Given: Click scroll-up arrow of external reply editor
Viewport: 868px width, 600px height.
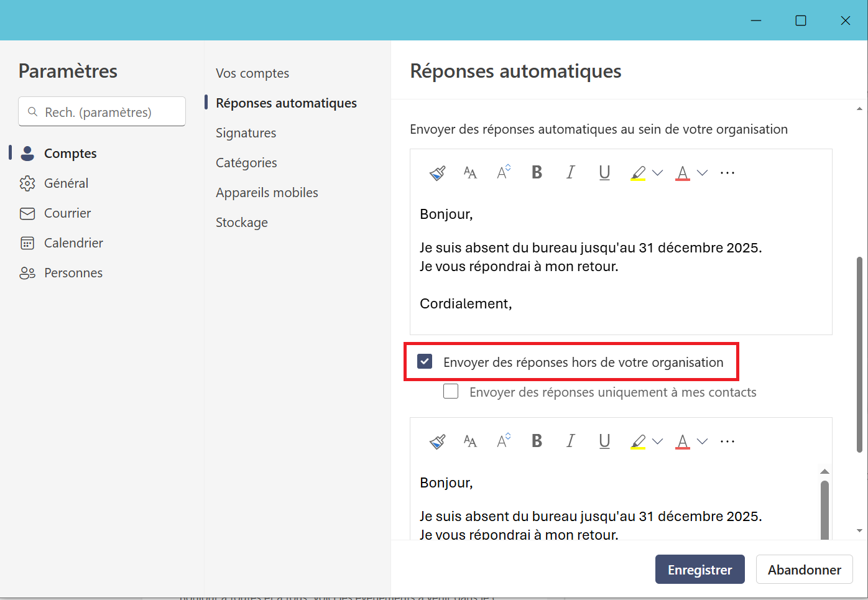Looking at the screenshot, I should click(824, 471).
